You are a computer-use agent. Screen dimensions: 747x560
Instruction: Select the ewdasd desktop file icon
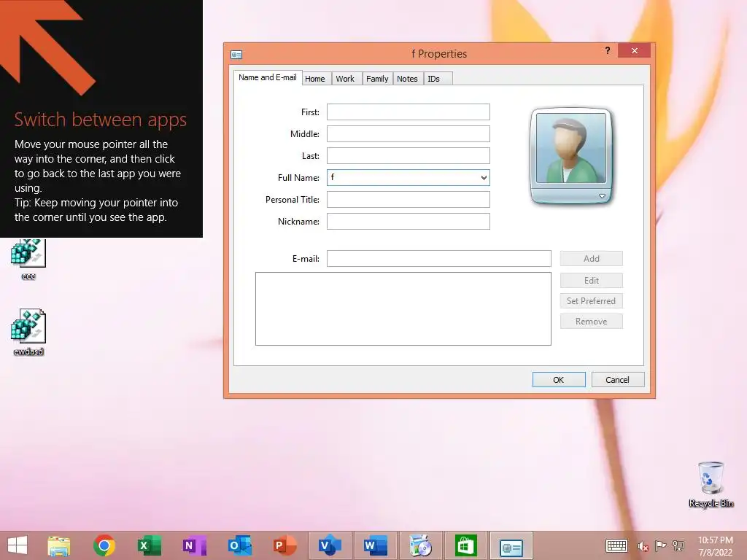click(x=28, y=332)
